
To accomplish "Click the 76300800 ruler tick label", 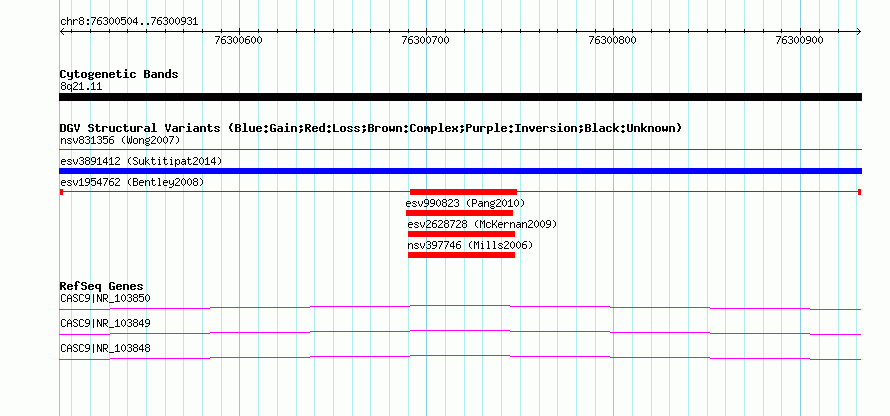I will pos(612,40).
